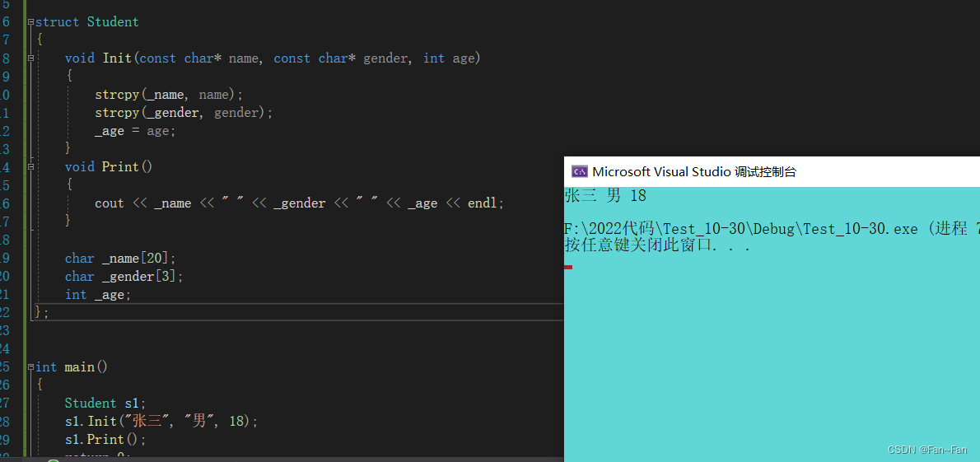Click the cout << _name output statement
The width and height of the screenshot is (980, 462).
[x=300, y=203]
